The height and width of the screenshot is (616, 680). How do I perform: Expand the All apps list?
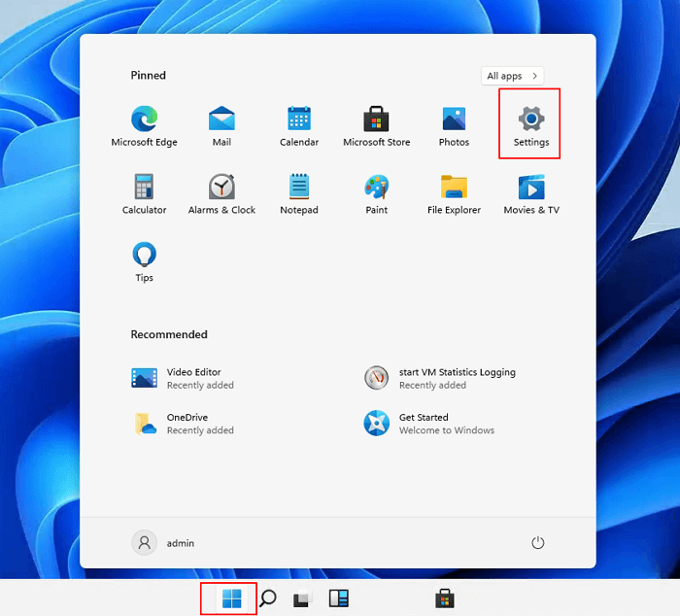[512, 76]
